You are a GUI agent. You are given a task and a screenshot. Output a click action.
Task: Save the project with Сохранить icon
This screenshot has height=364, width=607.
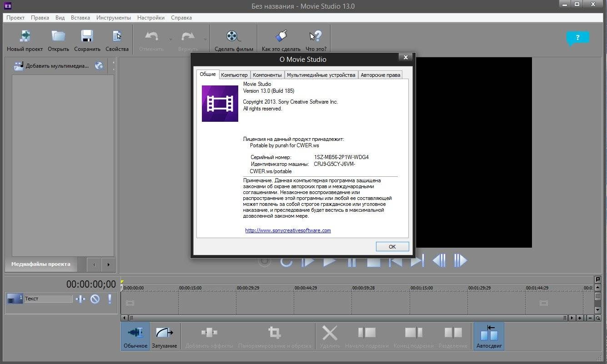[x=87, y=40]
